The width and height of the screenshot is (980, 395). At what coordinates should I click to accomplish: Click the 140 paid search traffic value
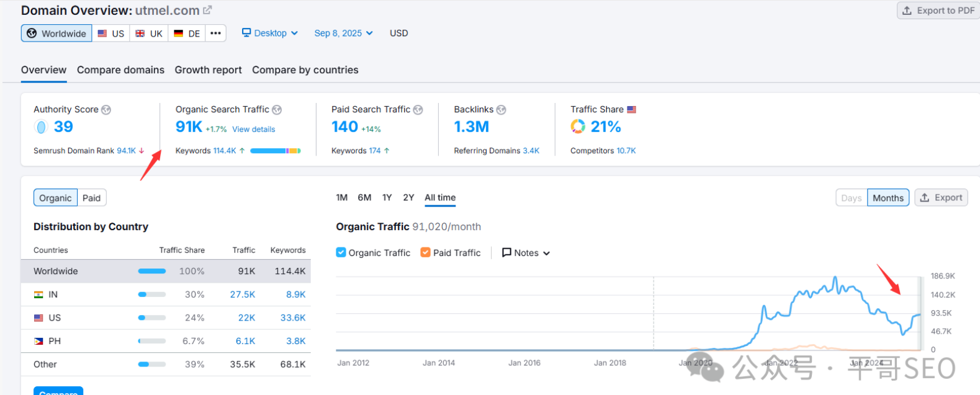pyautogui.click(x=344, y=126)
